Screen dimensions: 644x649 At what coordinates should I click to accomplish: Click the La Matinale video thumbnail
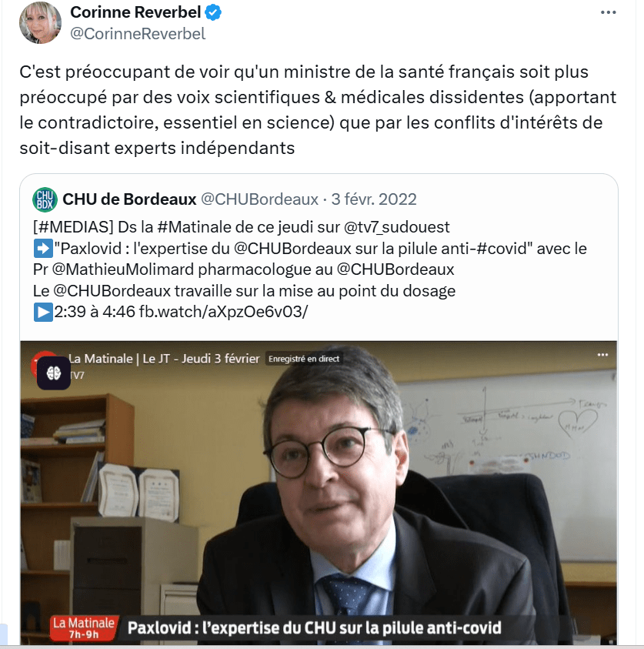(x=319, y=493)
